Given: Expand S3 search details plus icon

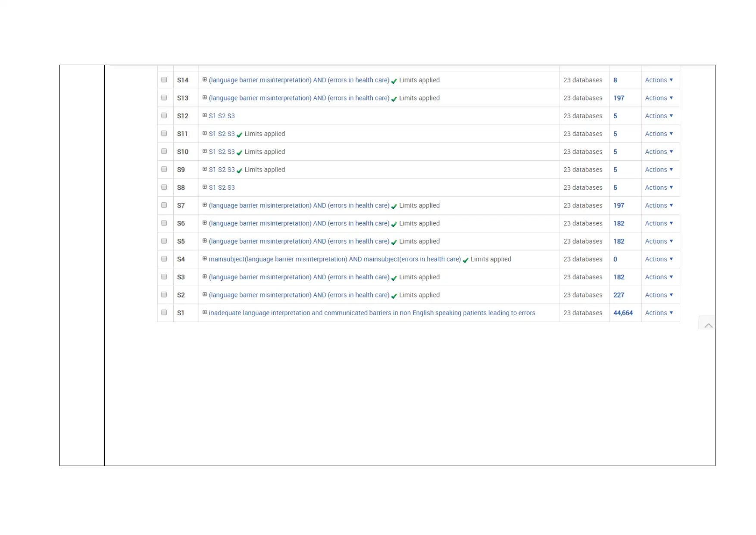Looking at the screenshot, I should click(205, 276).
